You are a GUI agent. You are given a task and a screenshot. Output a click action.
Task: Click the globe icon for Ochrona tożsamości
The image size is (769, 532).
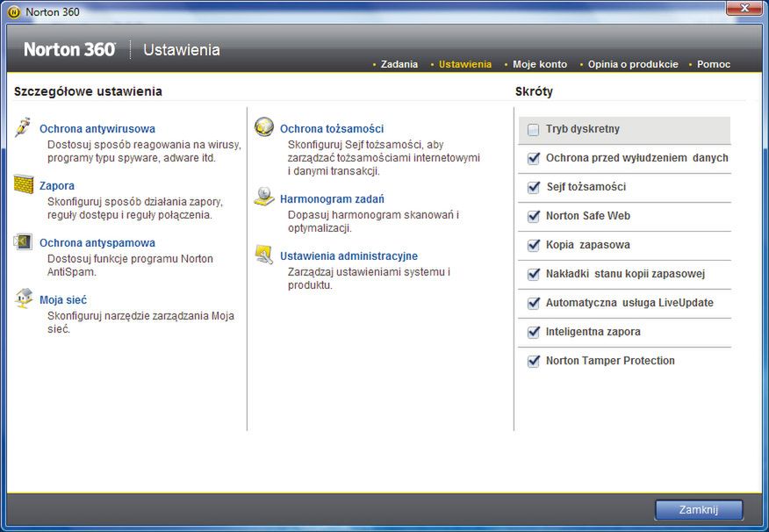(x=264, y=127)
